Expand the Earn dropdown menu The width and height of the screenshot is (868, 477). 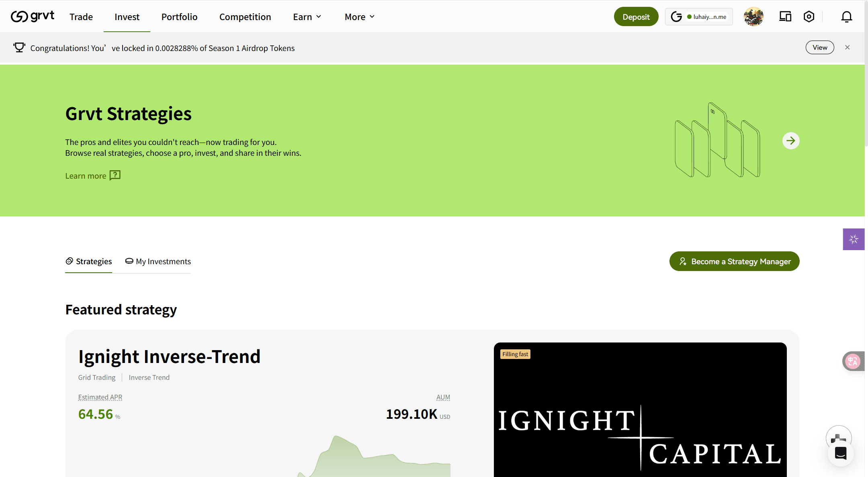(307, 17)
